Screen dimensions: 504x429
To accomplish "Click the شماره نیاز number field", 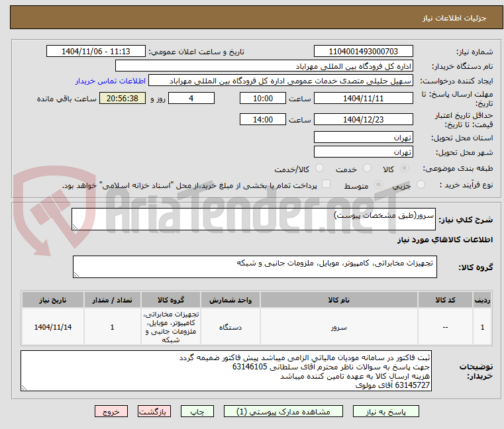I will tap(363, 51).
